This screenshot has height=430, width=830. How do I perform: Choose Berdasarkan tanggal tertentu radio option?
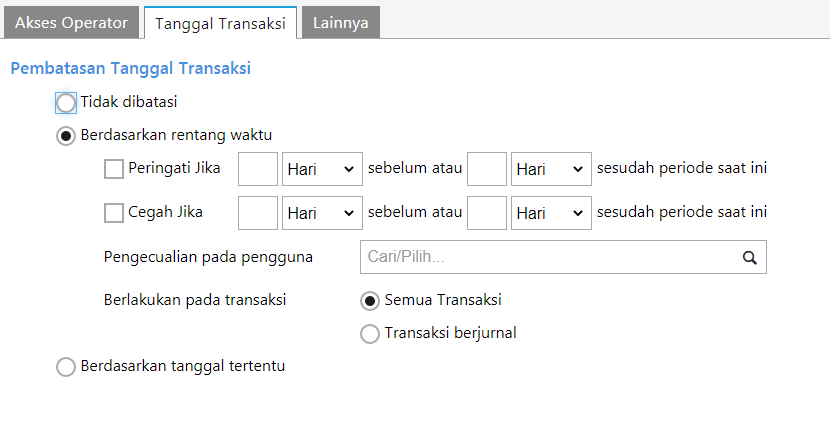coord(66,367)
